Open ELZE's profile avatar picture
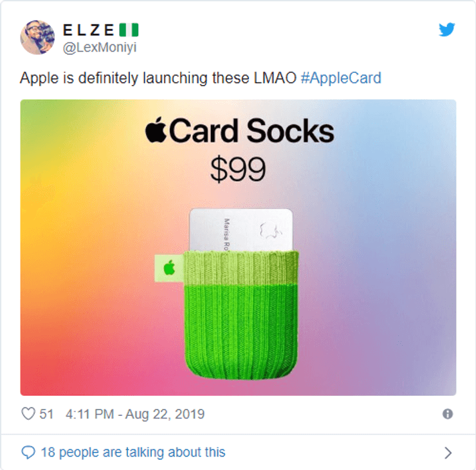 point(37,37)
